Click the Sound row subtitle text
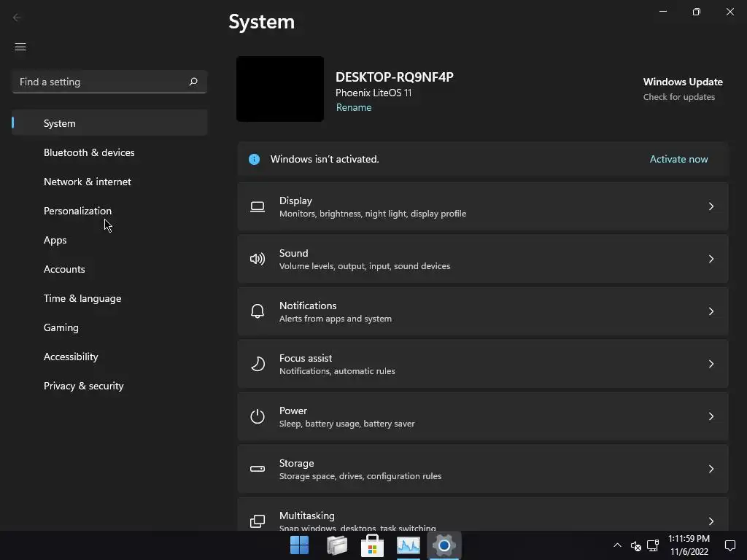747x560 pixels. (x=365, y=266)
